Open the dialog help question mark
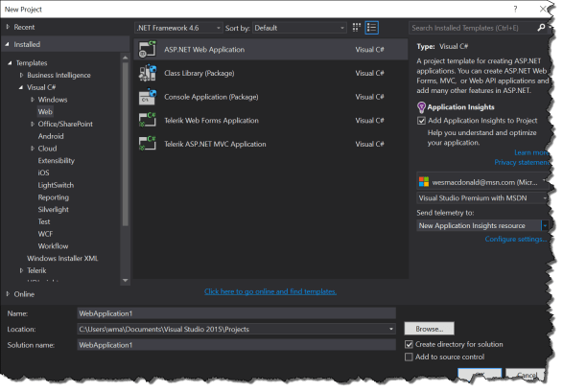The width and height of the screenshot is (563, 392). pos(515,9)
